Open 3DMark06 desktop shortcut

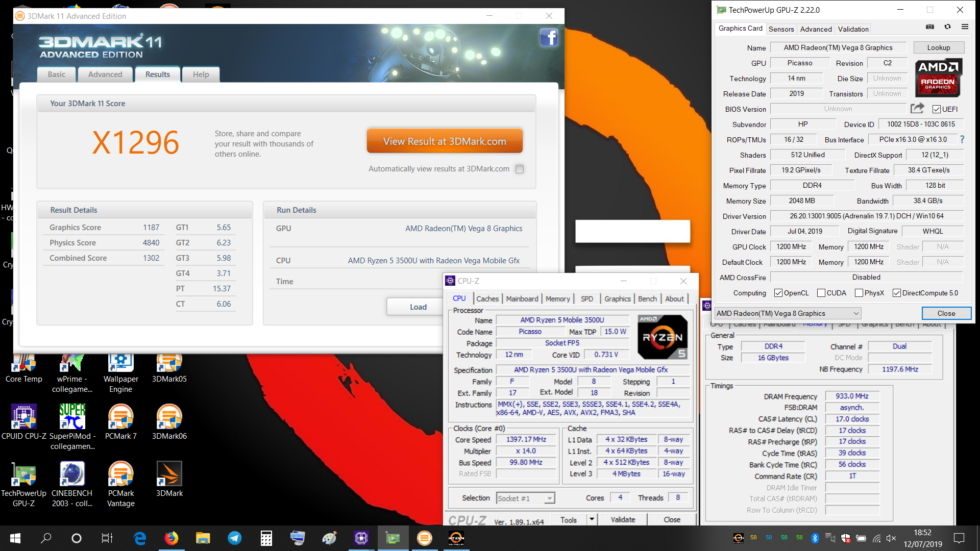[169, 422]
